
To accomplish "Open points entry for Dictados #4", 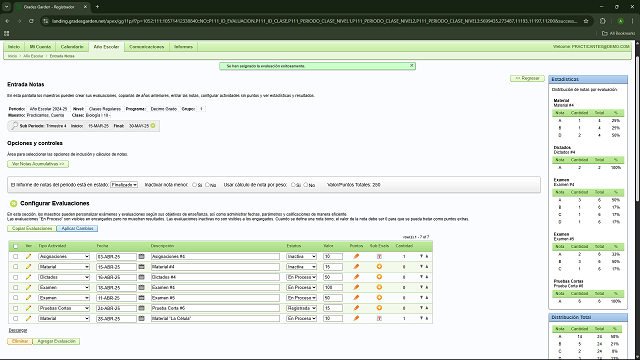I will pos(356,277).
